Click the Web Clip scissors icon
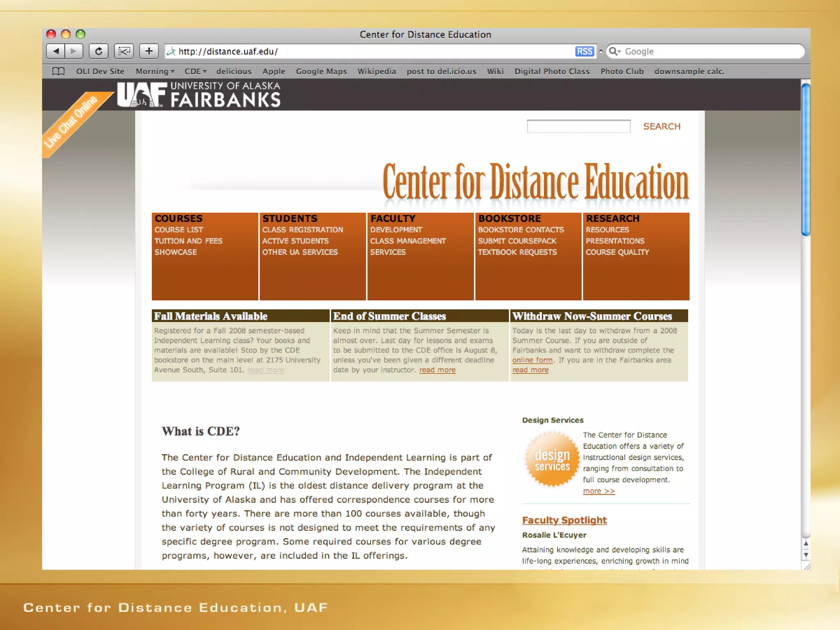Screen dimensions: 840x630 click(x=124, y=51)
